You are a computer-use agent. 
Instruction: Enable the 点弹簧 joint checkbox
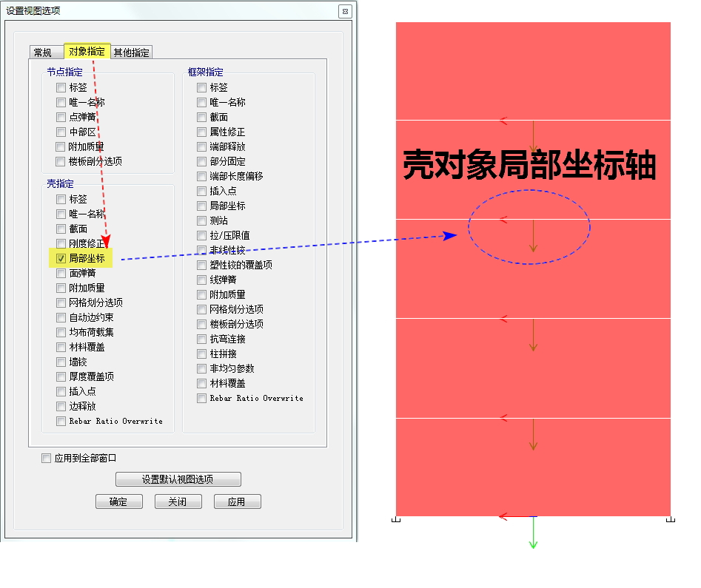click(x=61, y=117)
